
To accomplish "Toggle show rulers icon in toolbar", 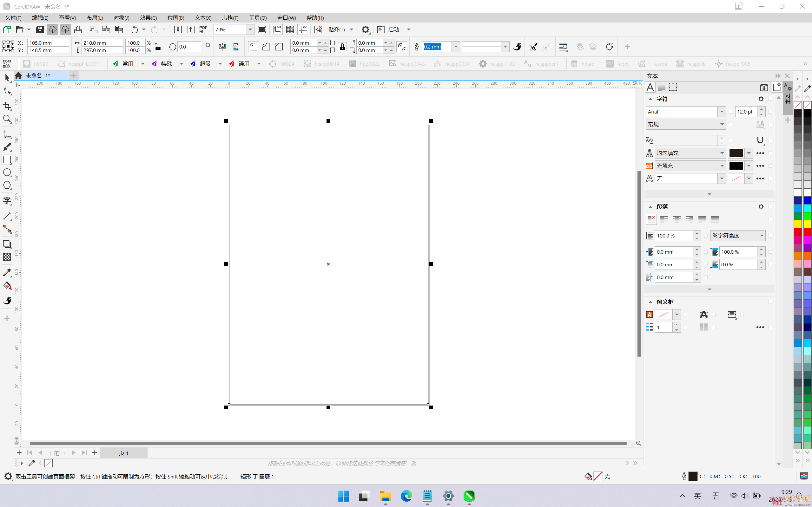I will [277, 29].
